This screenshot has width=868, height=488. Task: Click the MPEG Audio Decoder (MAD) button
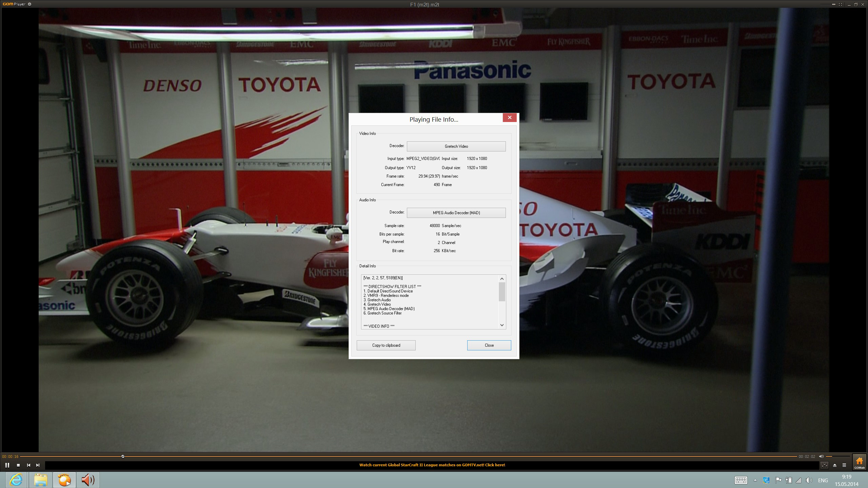tap(456, 213)
